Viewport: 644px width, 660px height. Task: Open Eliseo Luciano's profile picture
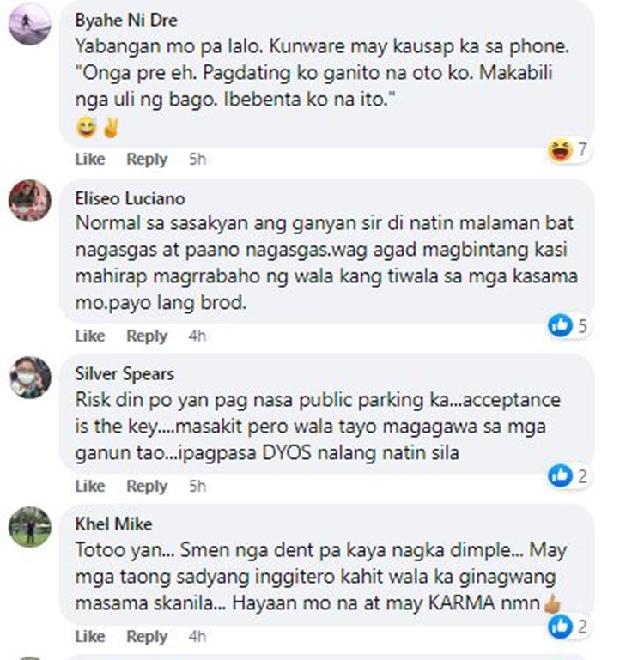30,200
